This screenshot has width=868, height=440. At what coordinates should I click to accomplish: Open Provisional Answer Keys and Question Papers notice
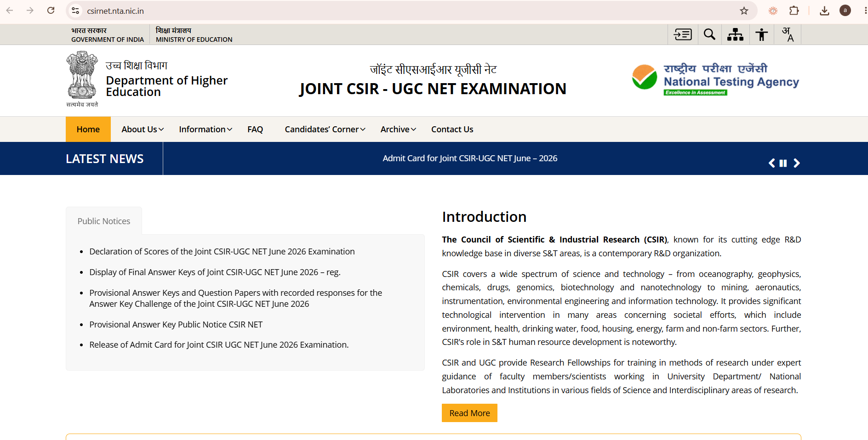click(236, 298)
